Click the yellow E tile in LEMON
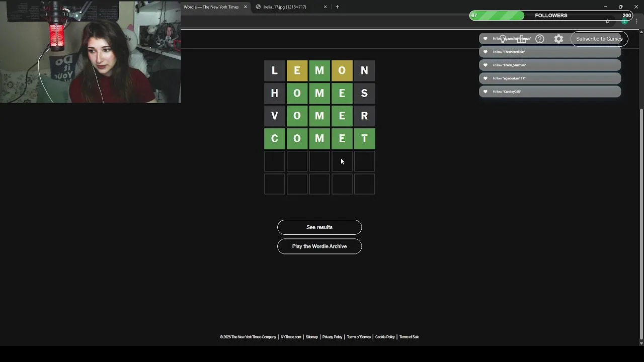Screen dimensions: 644x362 [x=297, y=71]
